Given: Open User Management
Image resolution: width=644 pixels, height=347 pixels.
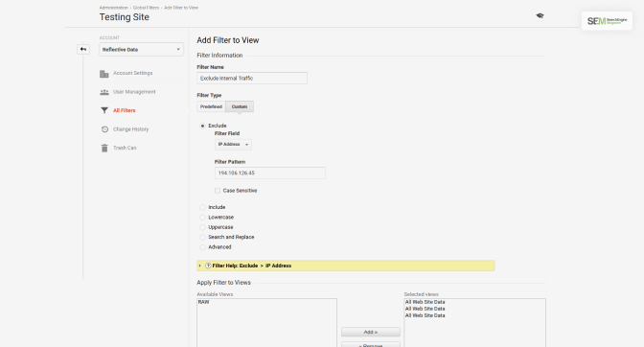Looking at the screenshot, I should click(134, 92).
